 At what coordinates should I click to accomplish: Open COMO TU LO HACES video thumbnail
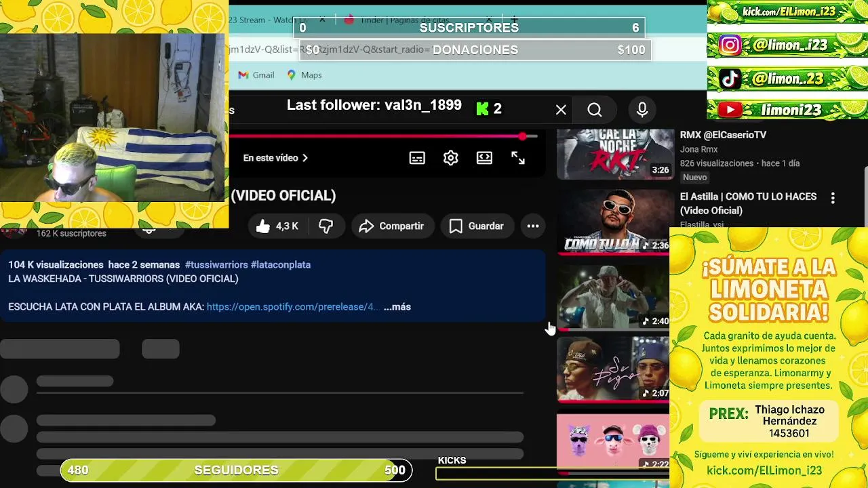(615, 221)
